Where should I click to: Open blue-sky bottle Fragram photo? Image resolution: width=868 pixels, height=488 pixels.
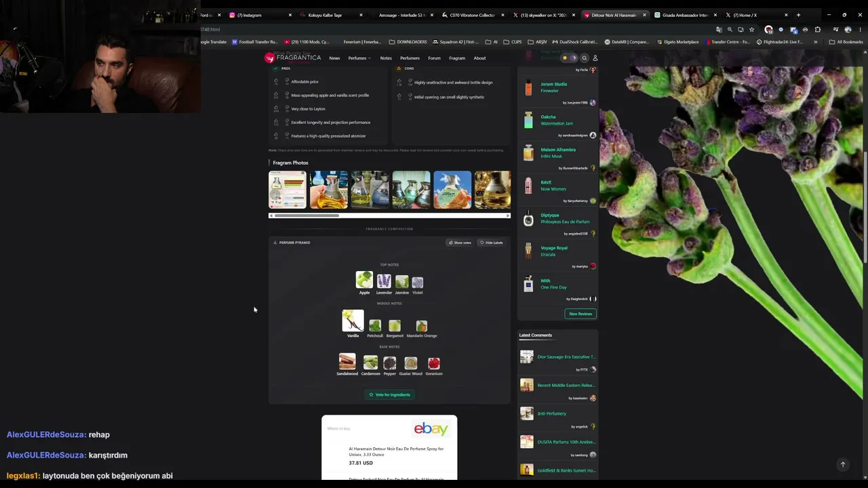(452, 190)
